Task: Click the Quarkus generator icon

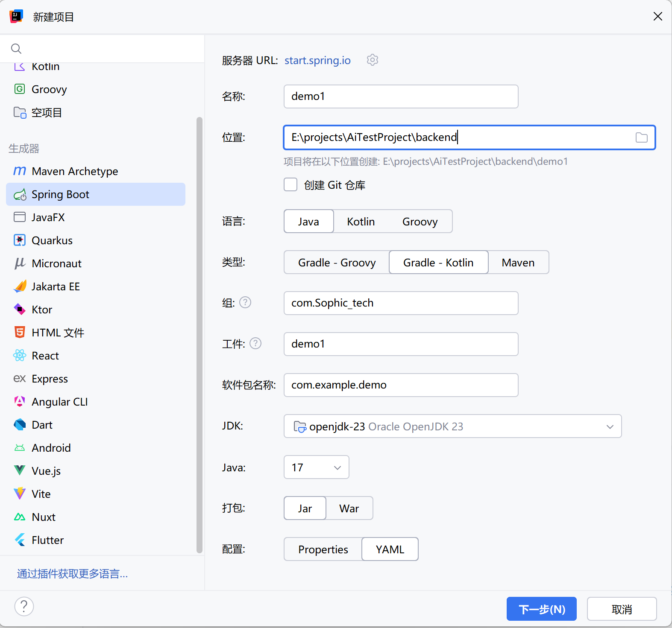Action: point(20,240)
